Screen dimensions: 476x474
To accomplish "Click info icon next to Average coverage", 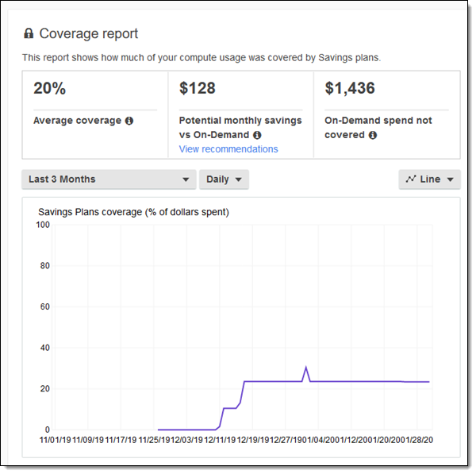I will click(x=129, y=121).
